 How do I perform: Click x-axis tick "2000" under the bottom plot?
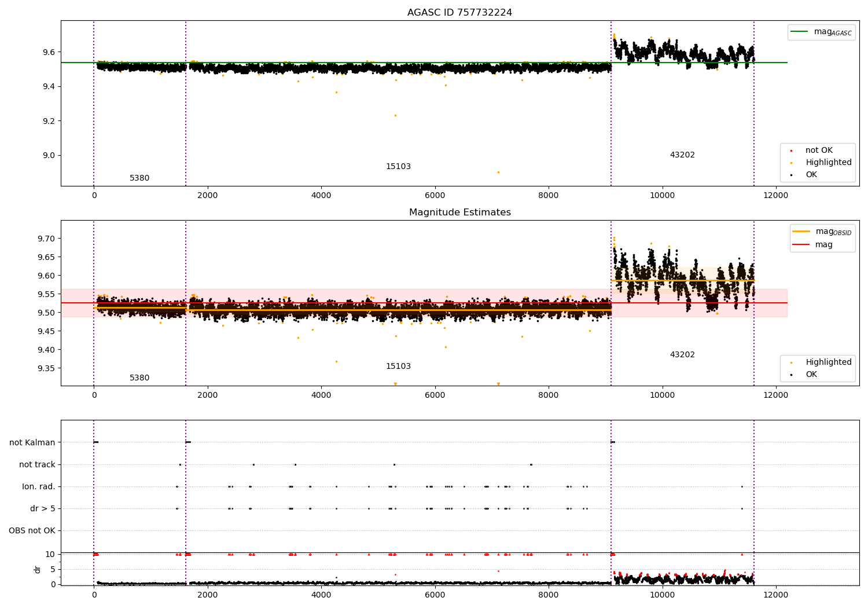tap(207, 595)
